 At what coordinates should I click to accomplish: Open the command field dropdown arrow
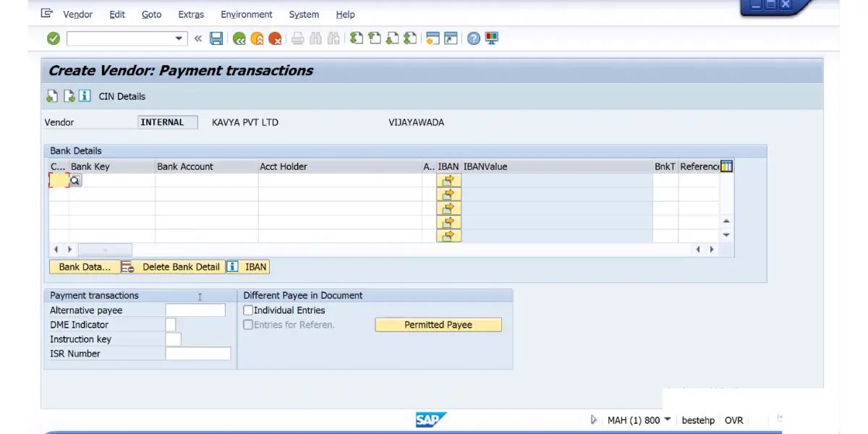(x=179, y=38)
